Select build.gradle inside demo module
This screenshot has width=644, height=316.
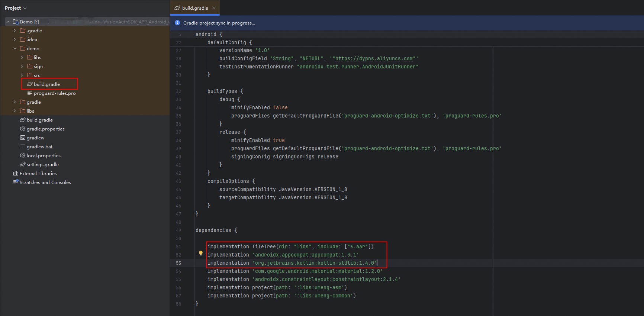coord(47,84)
